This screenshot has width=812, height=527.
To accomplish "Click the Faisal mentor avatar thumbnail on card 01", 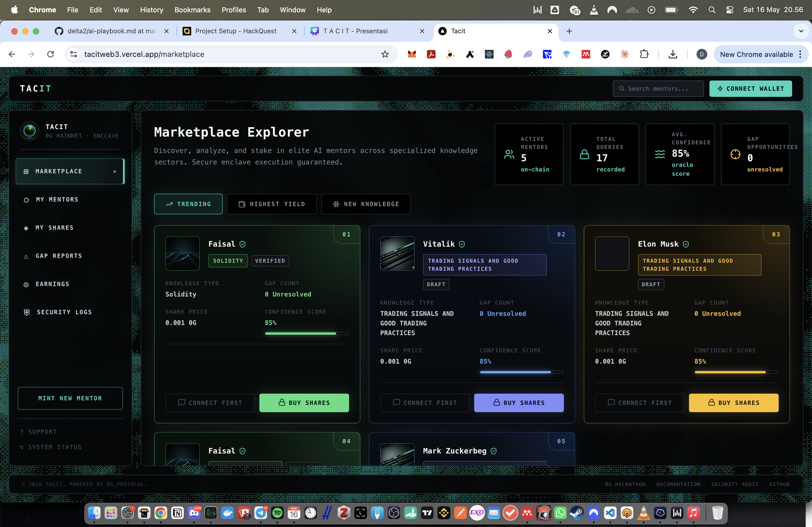I will (183, 254).
